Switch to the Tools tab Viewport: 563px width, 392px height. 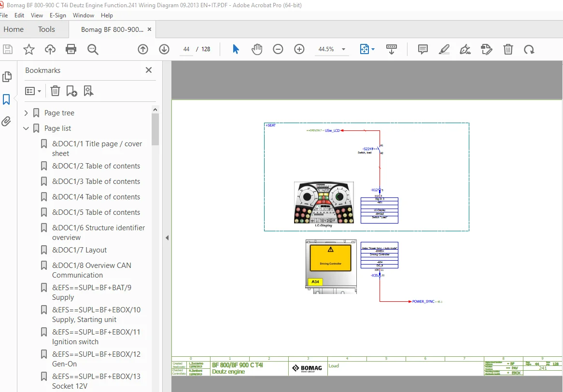(47, 29)
